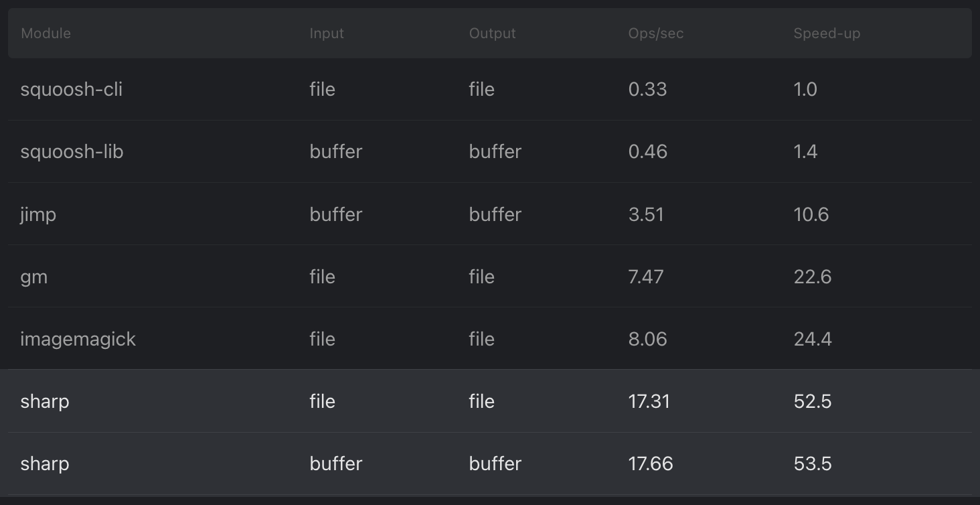
Task: Select the 17.66 ops/sec value
Action: [x=651, y=464]
